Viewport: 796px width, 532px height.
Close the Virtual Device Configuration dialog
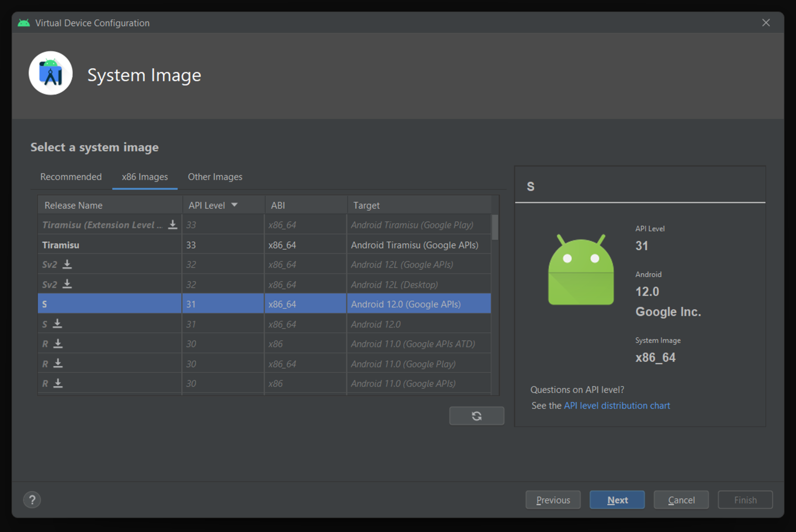point(766,23)
